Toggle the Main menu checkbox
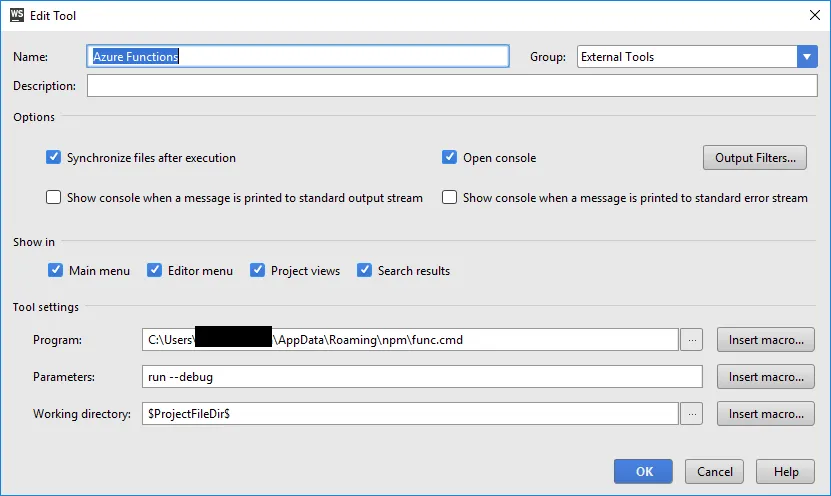The height and width of the screenshot is (496, 831). 55,270
